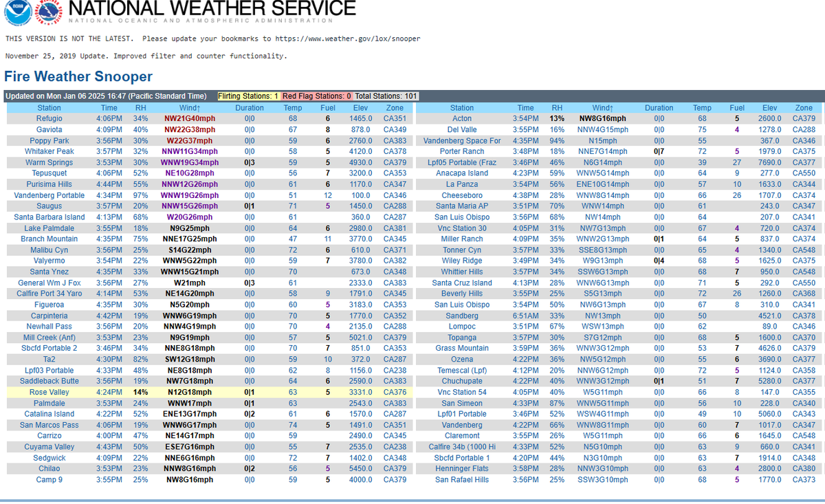Sort left table by Fuel header
Viewport: 825px width, 504px height.
coord(328,108)
